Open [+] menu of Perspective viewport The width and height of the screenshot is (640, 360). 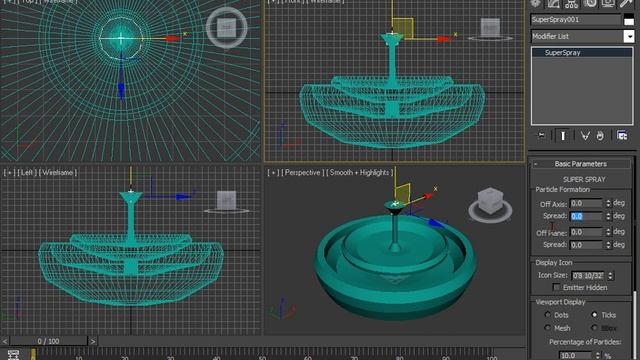(x=273, y=173)
